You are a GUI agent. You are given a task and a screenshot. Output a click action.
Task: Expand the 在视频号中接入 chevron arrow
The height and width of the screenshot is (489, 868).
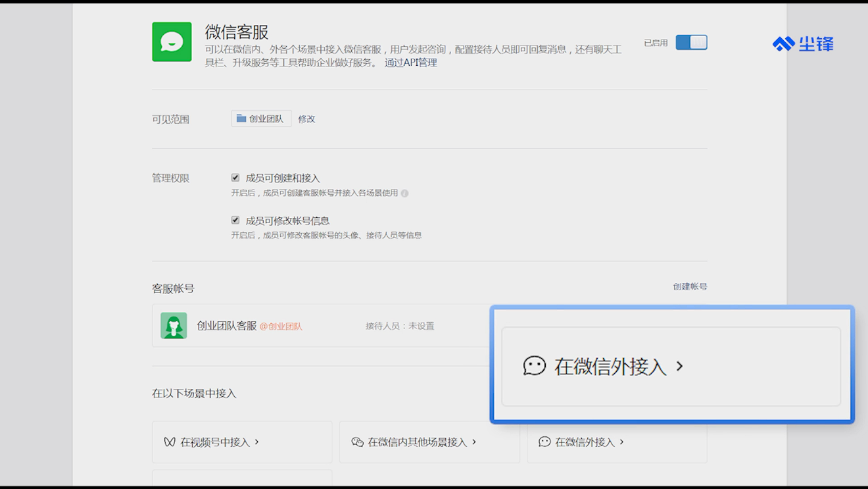pyautogui.click(x=256, y=442)
